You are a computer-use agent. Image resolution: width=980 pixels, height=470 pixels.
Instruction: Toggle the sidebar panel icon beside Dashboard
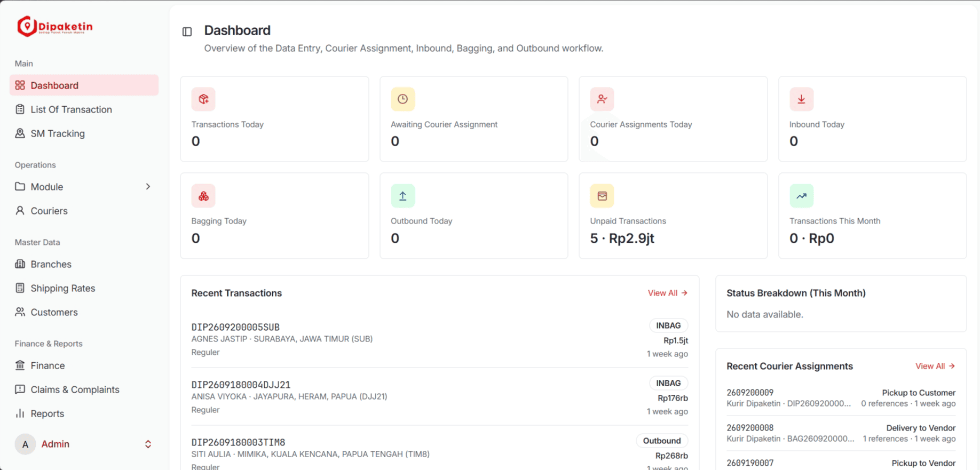[187, 32]
